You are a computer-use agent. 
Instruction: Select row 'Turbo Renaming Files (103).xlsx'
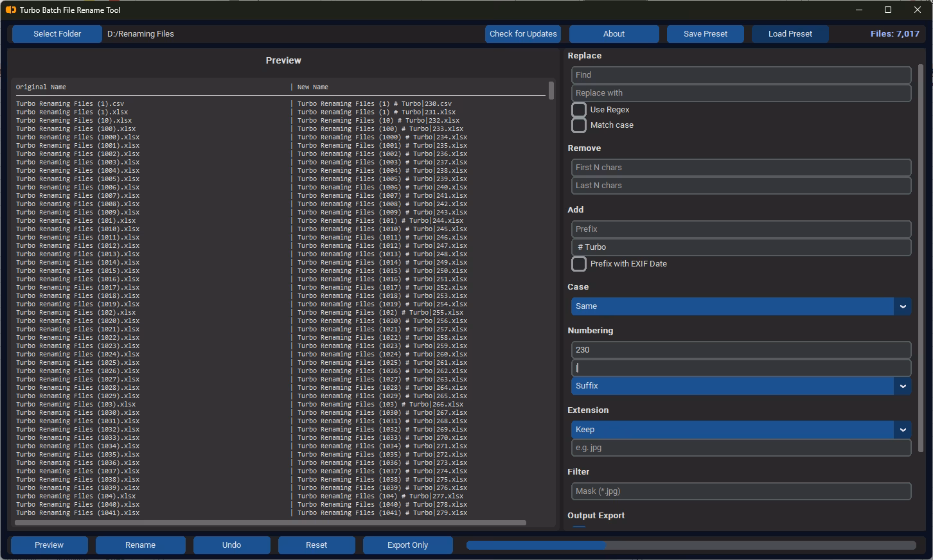click(76, 404)
